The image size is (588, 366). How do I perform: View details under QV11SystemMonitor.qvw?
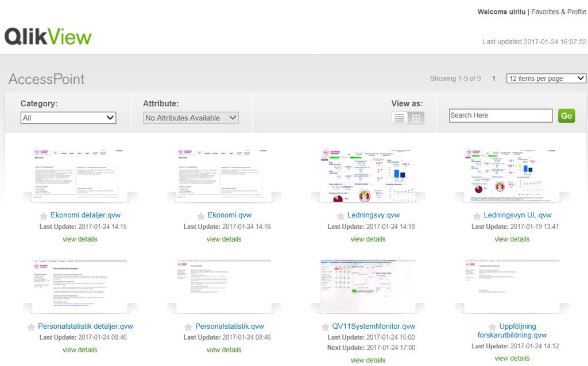click(368, 360)
